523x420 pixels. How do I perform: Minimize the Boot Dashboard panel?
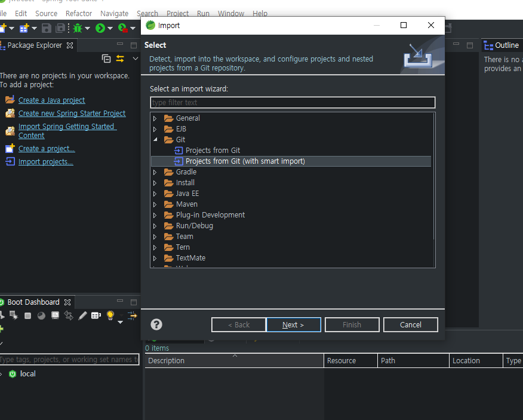[x=120, y=301]
